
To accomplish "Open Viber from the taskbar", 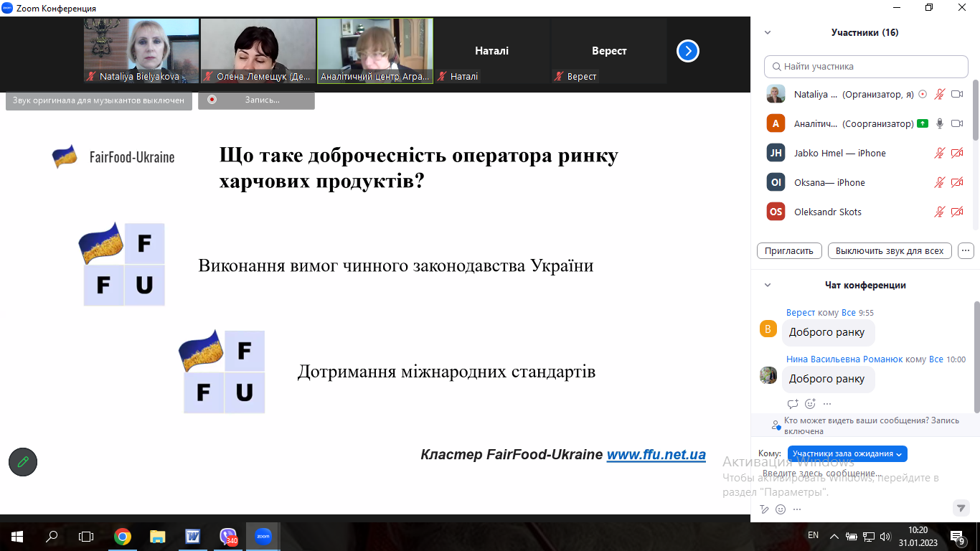I will tap(228, 536).
